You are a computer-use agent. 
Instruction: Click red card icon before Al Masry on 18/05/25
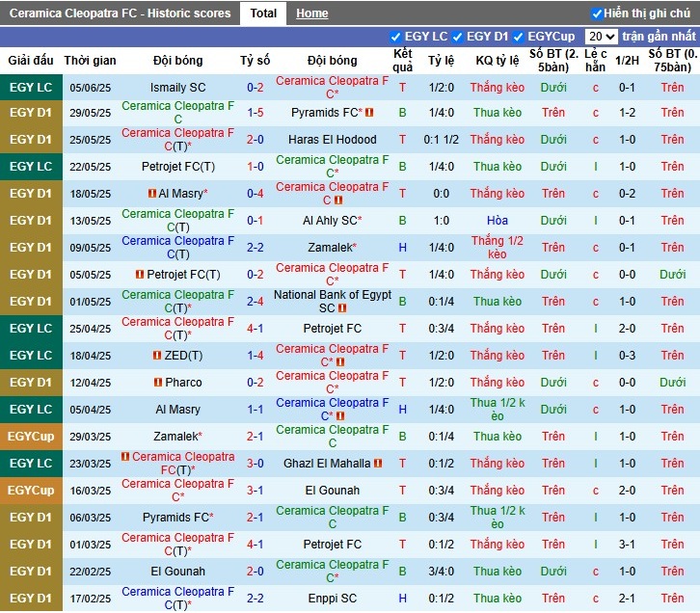click(152, 193)
